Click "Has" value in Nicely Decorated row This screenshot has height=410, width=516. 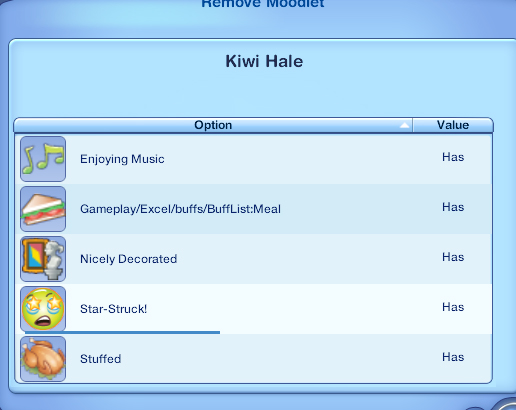coord(453,257)
